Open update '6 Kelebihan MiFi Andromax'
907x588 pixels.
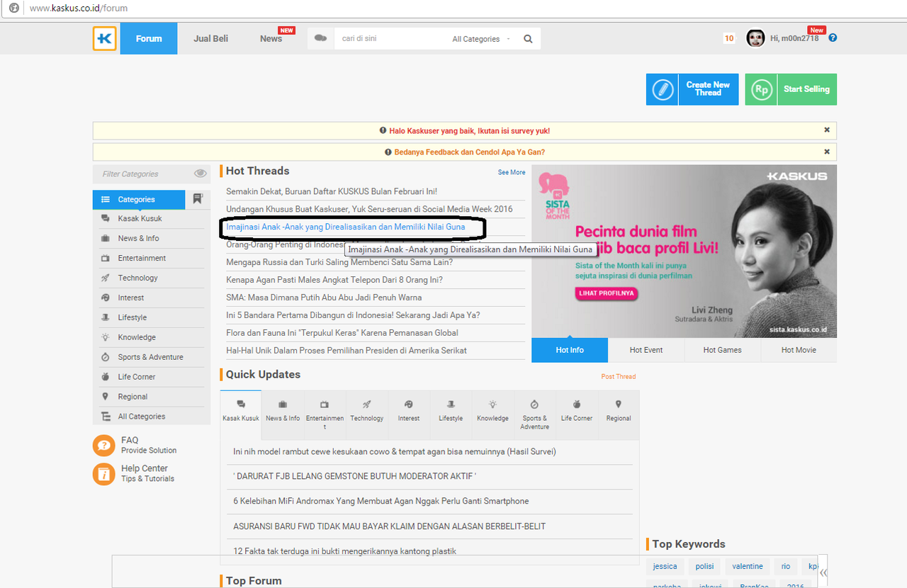pyautogui.click(x=381, y=501)
